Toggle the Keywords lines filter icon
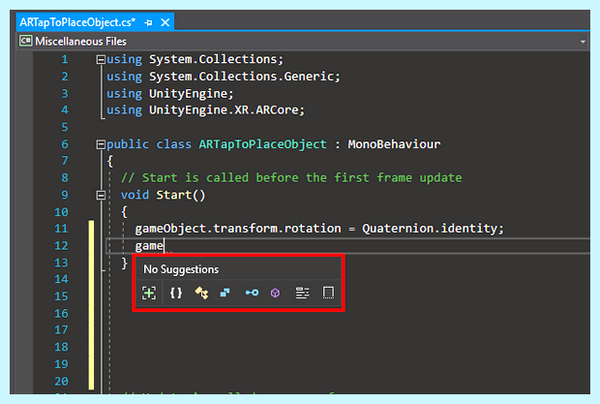600x404 pixels. (x=302, y=293)
